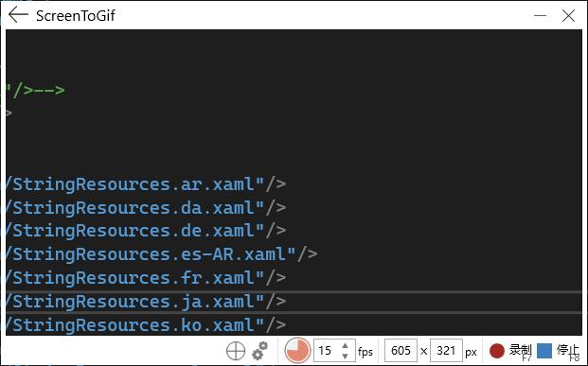Minimize the ScreenToGif window

540,16
